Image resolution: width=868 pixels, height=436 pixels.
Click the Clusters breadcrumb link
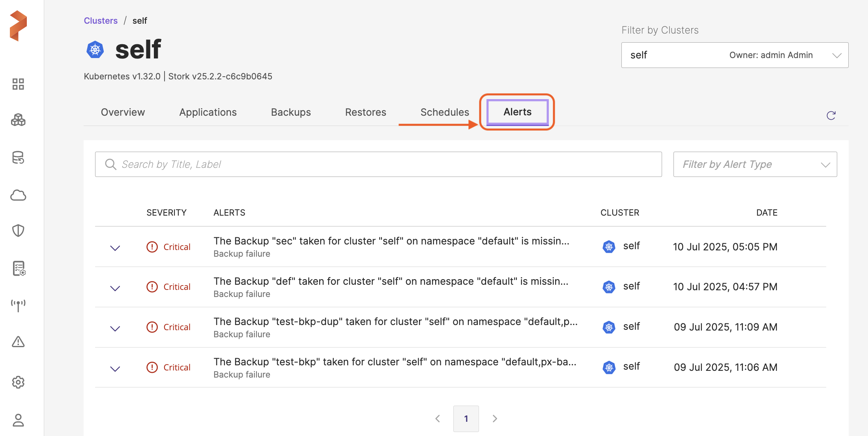click(101, 21)
